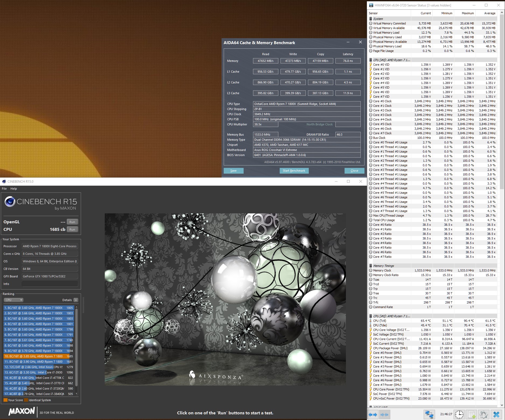Click the blue X close sensors icon
505x420 pixels.
click(x=496, y=415)
